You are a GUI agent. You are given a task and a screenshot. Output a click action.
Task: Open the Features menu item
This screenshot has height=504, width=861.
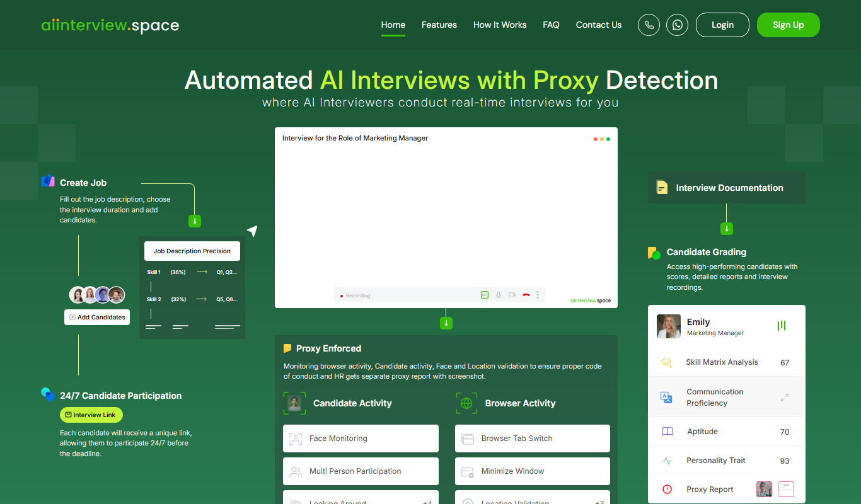tap(439, 25)
